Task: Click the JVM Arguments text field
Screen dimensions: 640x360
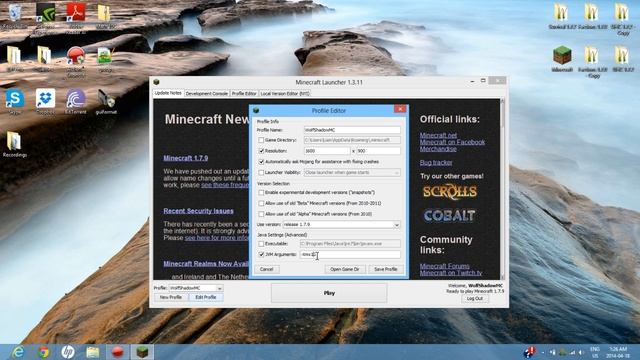Action: point(350,255)
